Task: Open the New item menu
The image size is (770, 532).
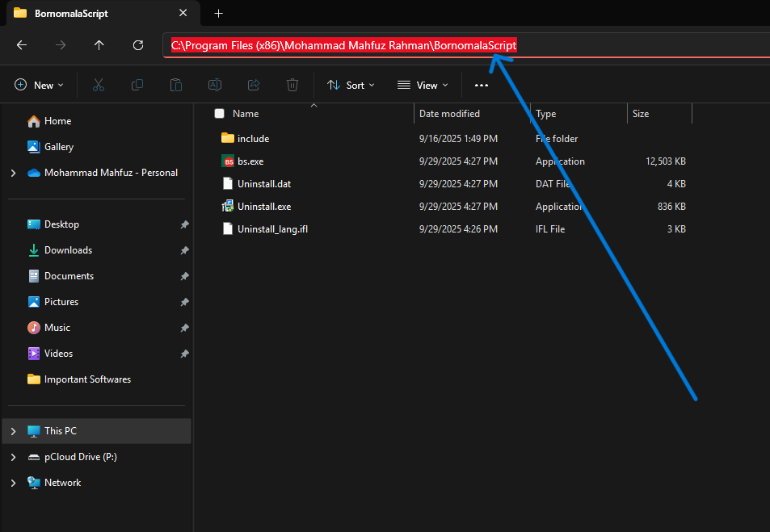Action: [x=38, y=85]
